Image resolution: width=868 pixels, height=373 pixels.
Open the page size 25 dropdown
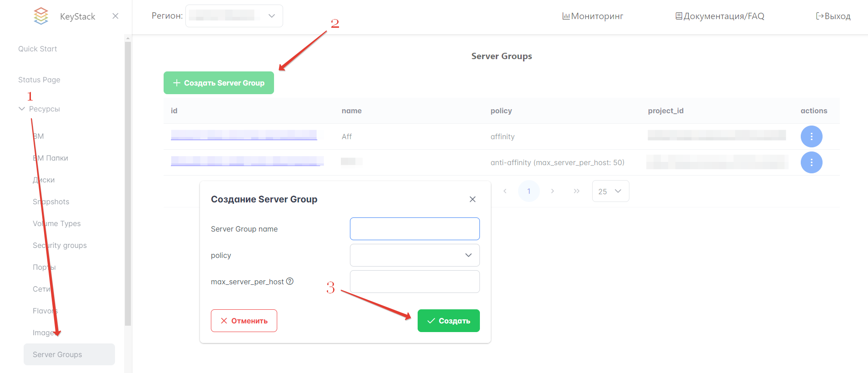coord(610,191)
